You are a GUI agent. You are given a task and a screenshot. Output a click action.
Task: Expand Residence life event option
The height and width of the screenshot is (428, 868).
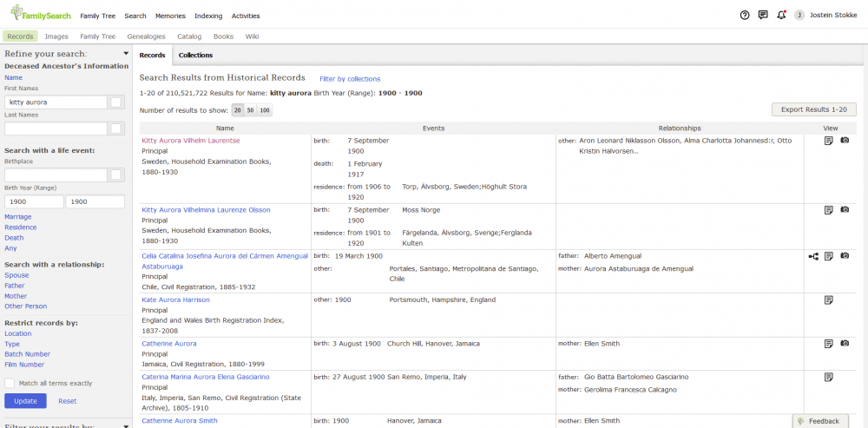pyautogui.click(x=21, y=227)
